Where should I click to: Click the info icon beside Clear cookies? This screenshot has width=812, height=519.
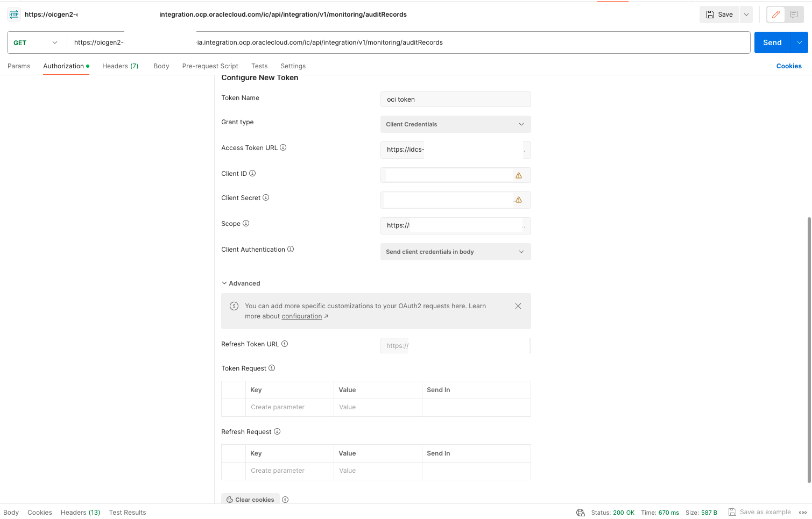285,499
